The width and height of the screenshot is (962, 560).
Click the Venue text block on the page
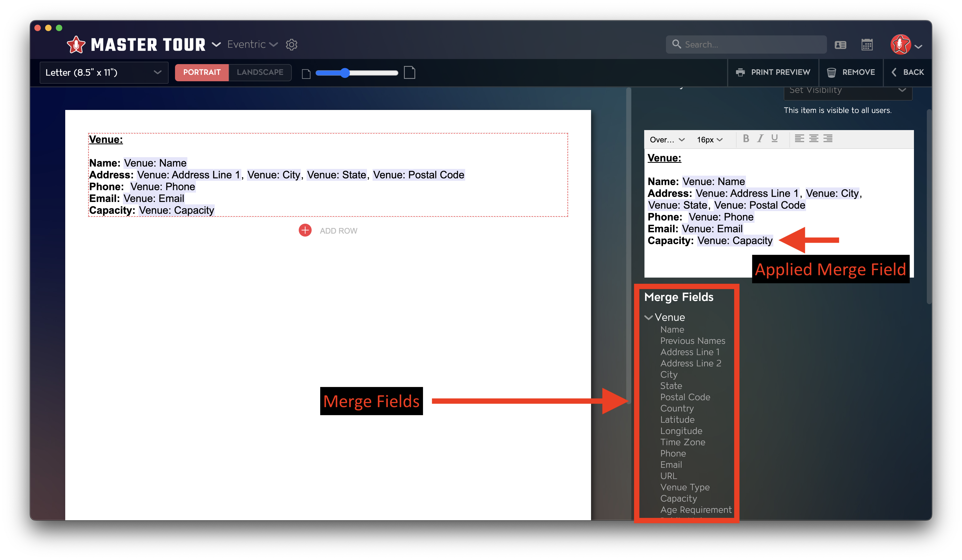point(328,175)
